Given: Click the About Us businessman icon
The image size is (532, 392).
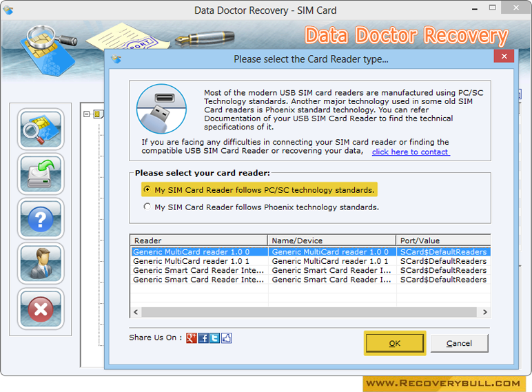Looking at the screenshot, I should click(41, 263).
